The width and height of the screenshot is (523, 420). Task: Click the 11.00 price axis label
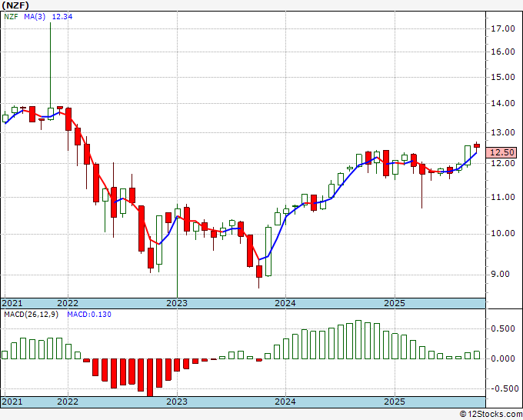[503, 197]
